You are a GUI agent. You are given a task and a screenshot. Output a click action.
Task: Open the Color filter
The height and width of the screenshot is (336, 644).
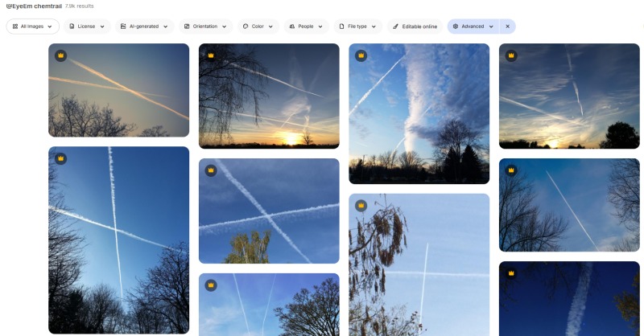click(258, 27)
